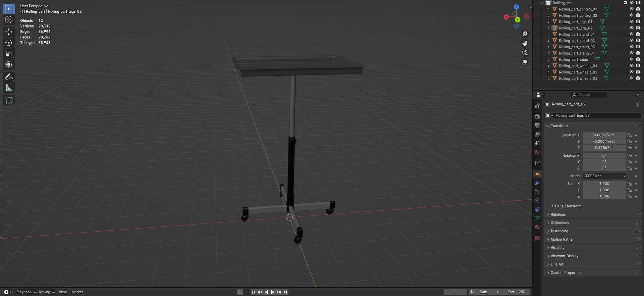Toggle Rolling_cart collection exclude checkbox
This screenshot has width=644, height=296.
coord(625,3)
